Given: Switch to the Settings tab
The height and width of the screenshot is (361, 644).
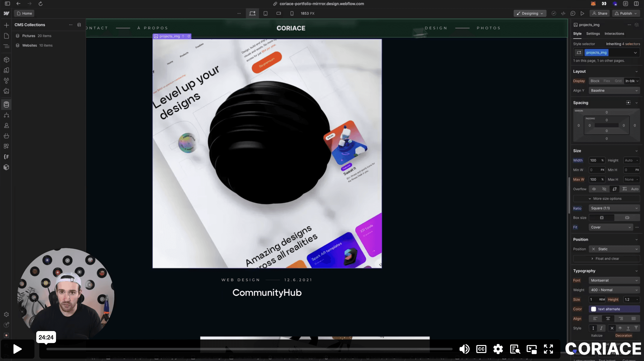Looking at the screenshot, I should pyautogui.click(x=593, y=34).
